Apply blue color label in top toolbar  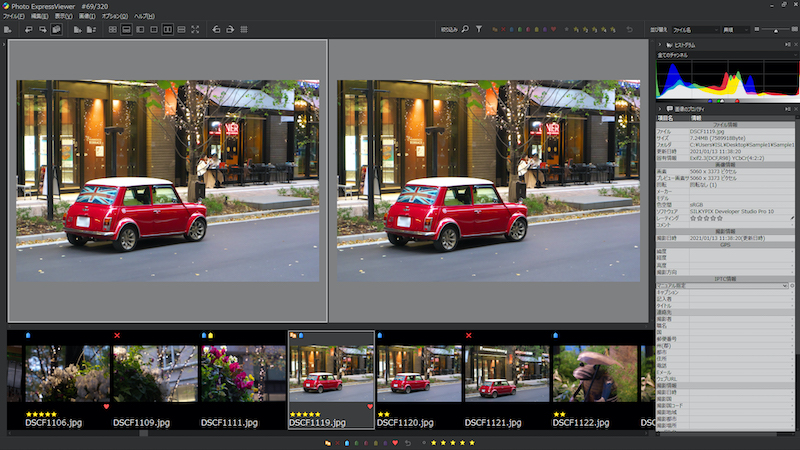click(512, 30)
